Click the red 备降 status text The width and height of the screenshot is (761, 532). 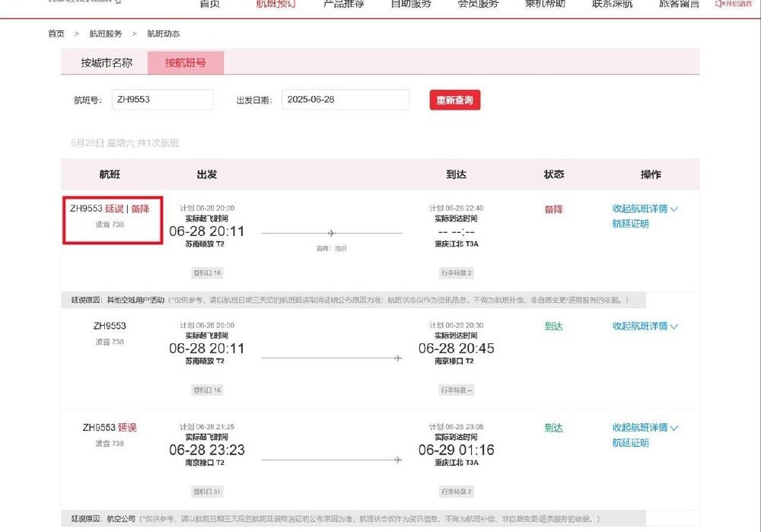[x=554, y=209]
